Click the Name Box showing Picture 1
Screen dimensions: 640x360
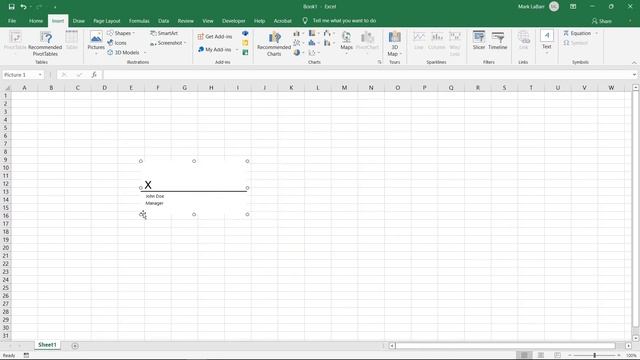pos(20,75)
